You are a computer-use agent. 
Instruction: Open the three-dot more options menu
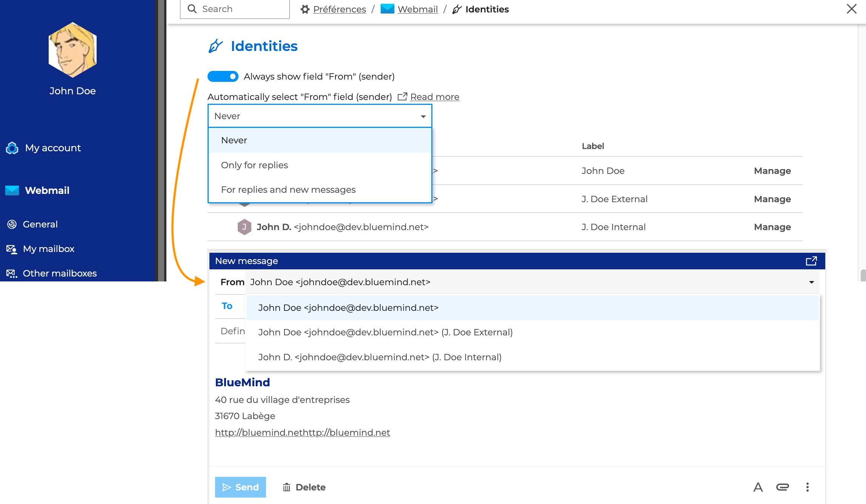pos(808,487)
